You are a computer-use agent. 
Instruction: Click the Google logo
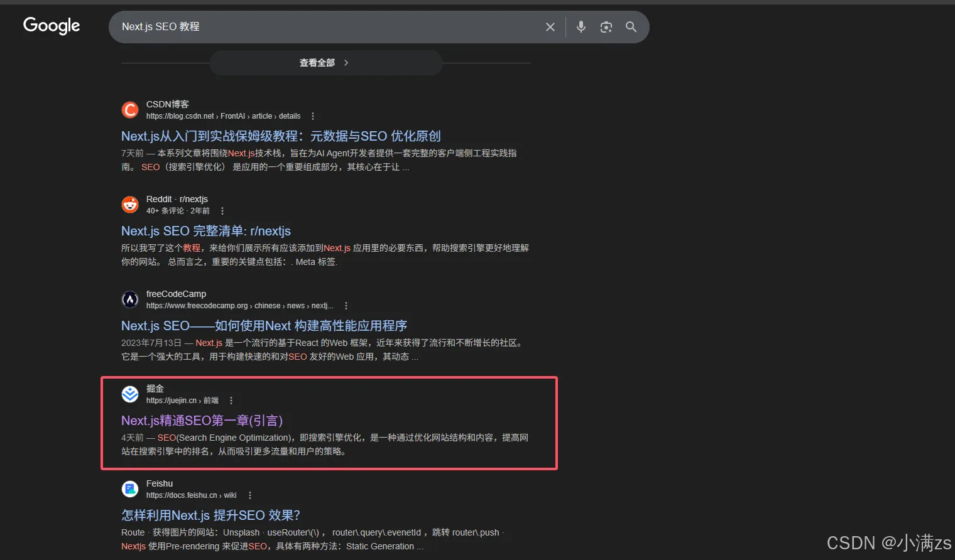pos(51,26)
